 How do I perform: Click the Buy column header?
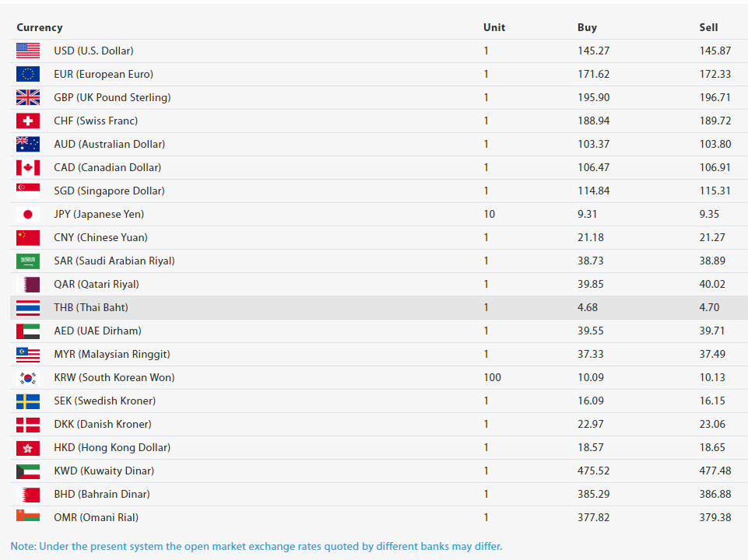pyautogui.click(x=587, y=27)
